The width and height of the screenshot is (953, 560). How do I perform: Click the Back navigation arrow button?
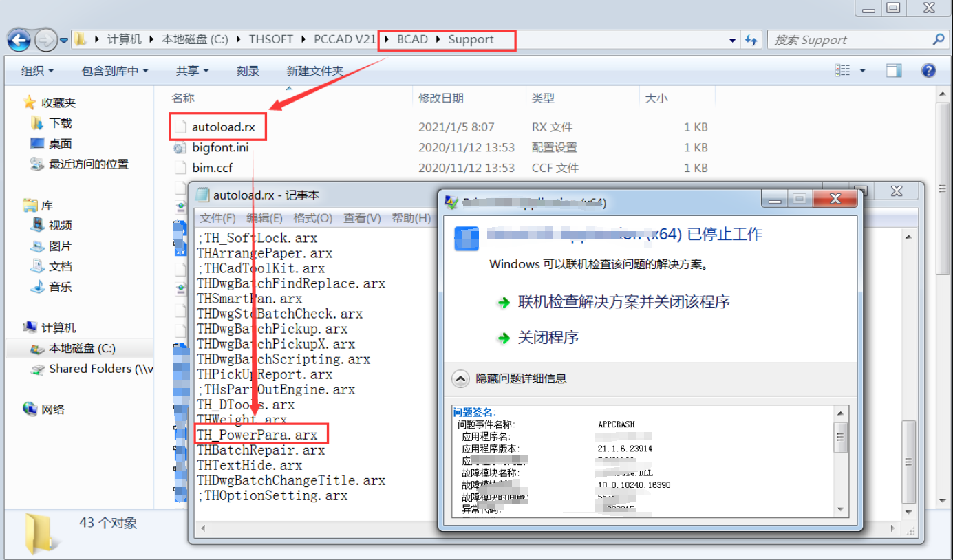19,40
